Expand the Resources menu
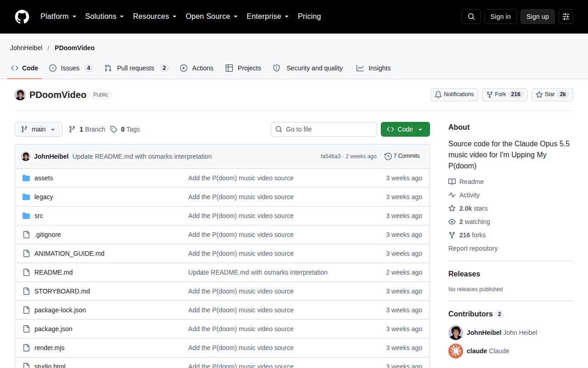This screenshot has height=368, width=588. tap(155, 17)
